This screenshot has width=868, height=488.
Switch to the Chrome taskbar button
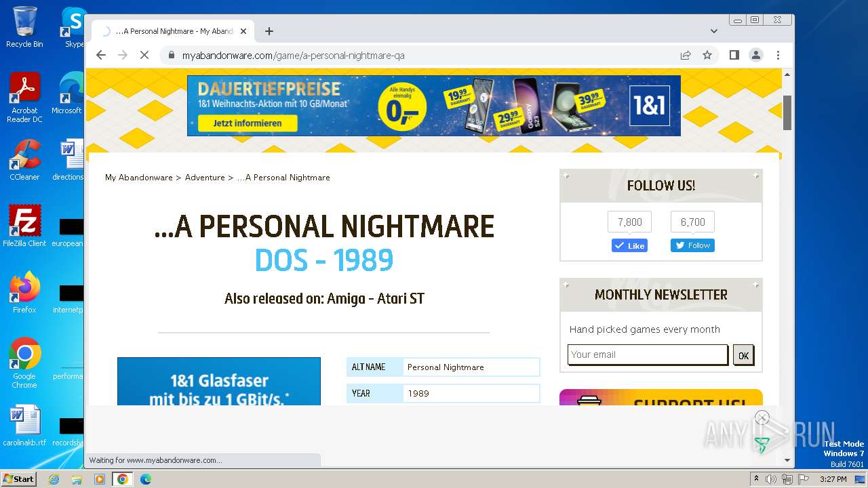click(123, 479)
